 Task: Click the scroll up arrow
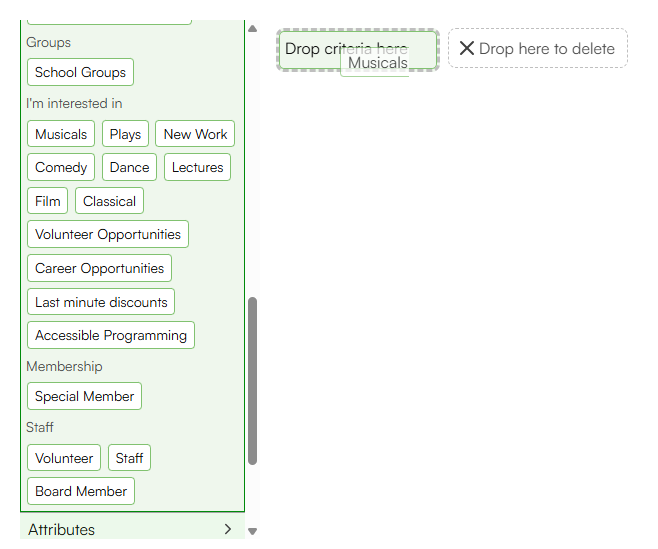[252, 29]
